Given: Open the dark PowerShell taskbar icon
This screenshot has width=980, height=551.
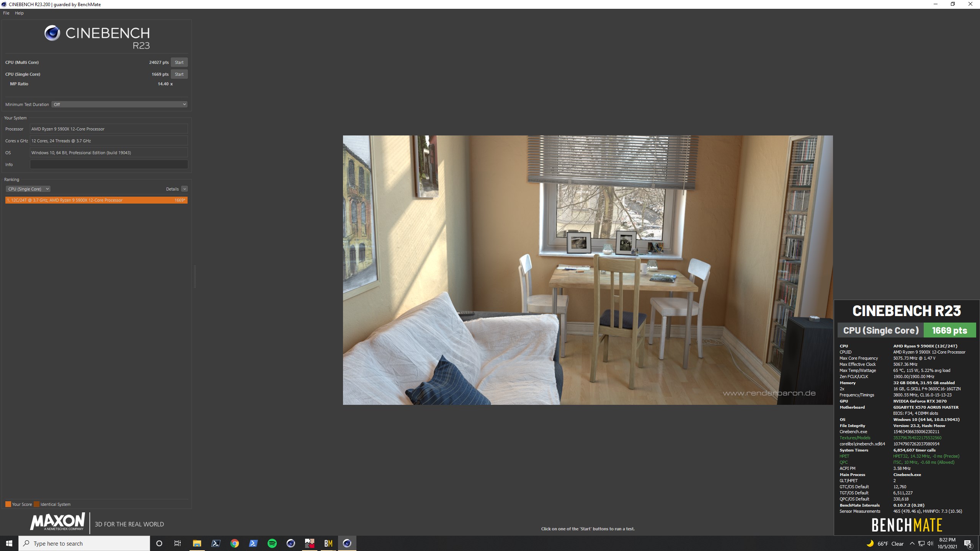Looking at the screenshot, I should click(216, 543).
